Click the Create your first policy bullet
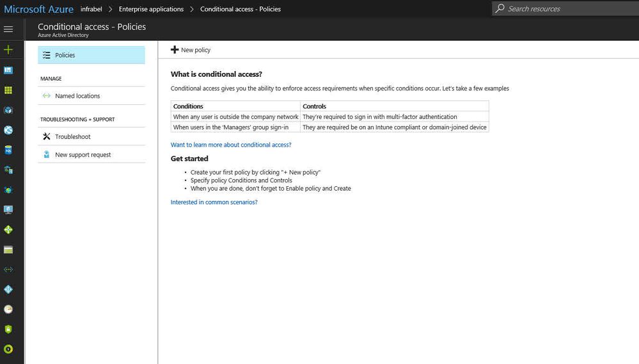 coord(255,173)
